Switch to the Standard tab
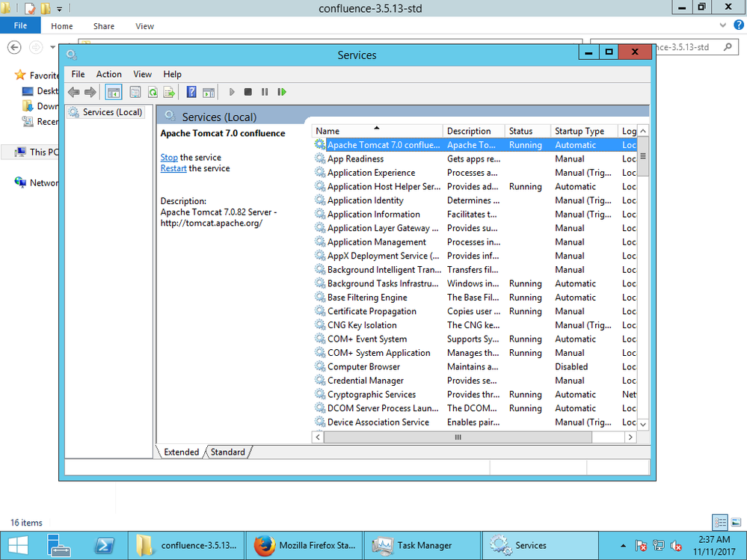Viewport: 747px width, 560px height. 228,452
